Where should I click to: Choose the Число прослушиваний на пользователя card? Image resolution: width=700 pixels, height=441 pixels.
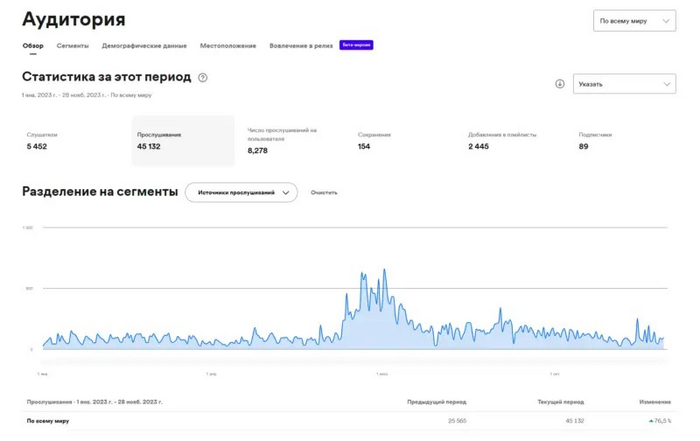[x=293, y=141]
